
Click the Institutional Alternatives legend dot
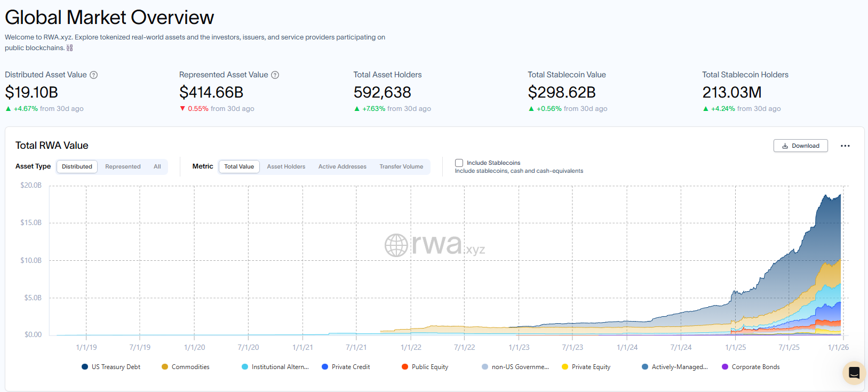pos(245,367)
